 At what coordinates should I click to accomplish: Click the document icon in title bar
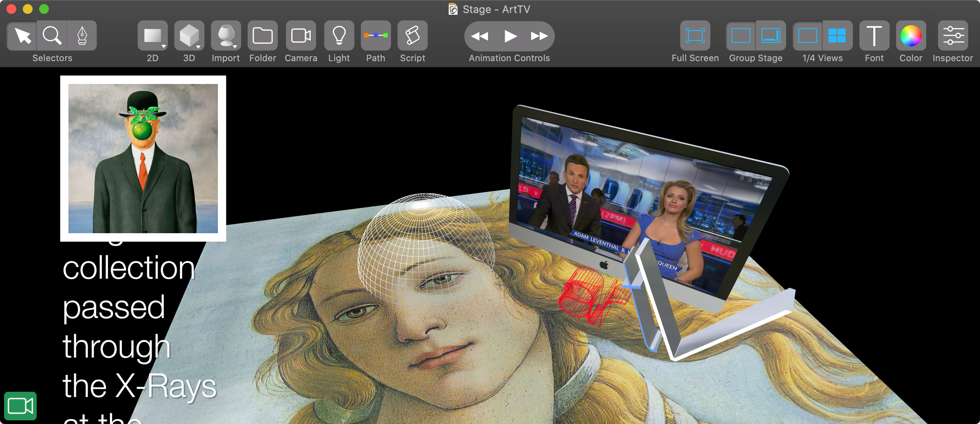[x=453, y=9]
